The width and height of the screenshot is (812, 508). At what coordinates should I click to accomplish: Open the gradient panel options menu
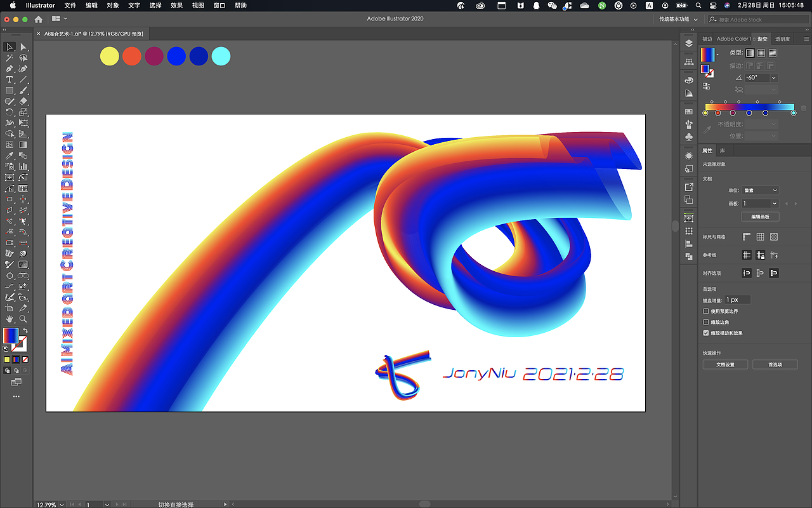[805, 39]
